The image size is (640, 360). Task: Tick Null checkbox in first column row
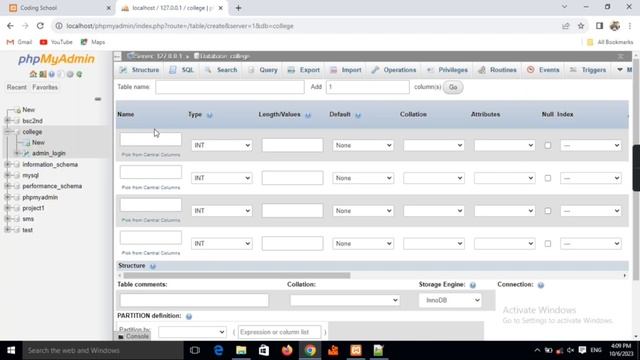point(548,145)
